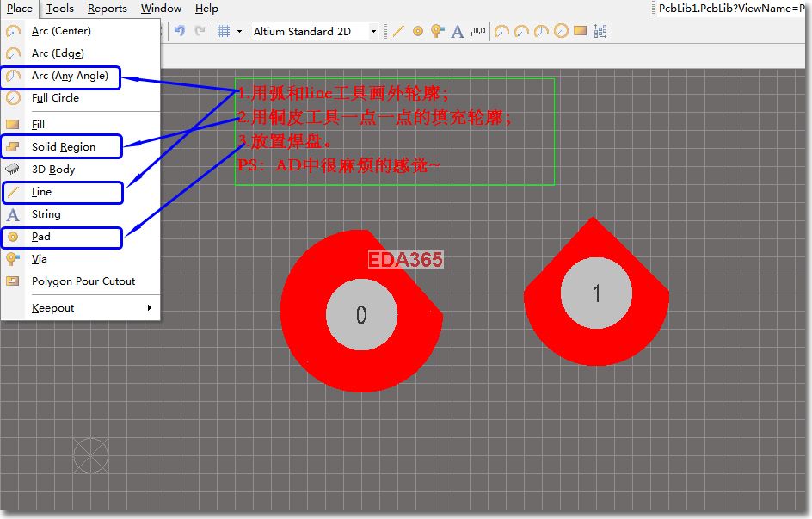Viewport: 812px width, 519px height.
Task: Choose Via from Place menu
Action: (x=80, y=259)
